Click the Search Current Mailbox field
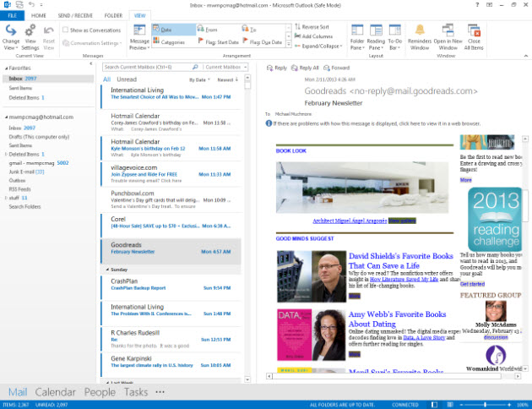This screenshot has height=409, width=532. [148, 67]
